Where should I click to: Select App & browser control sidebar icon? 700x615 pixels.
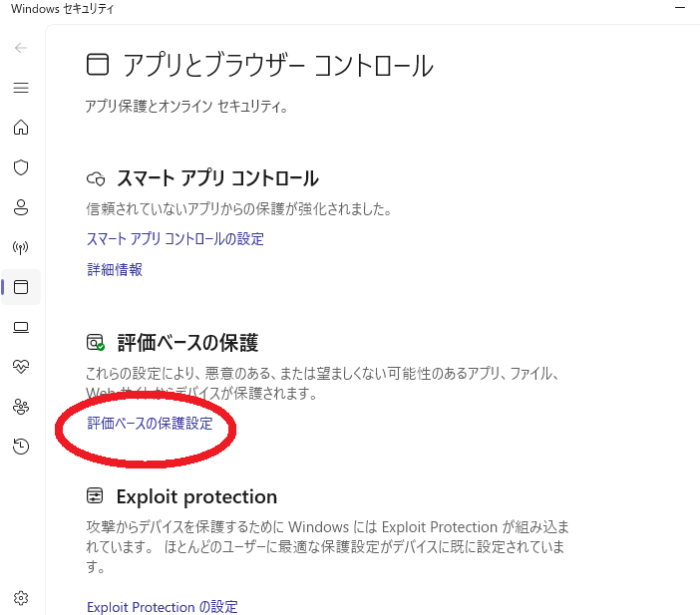point(21,287)
